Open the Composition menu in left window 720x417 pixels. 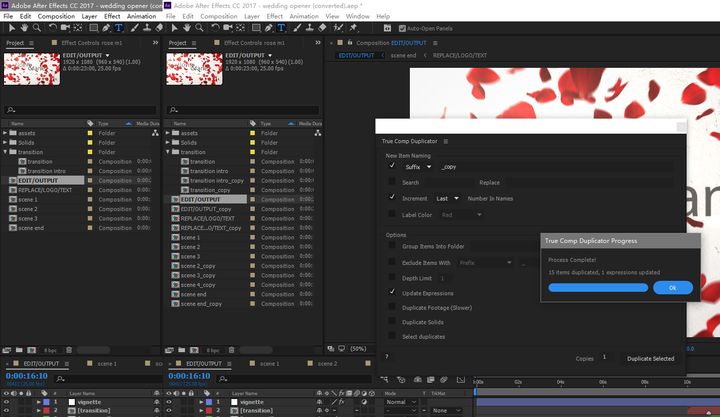tap(56, 16)
